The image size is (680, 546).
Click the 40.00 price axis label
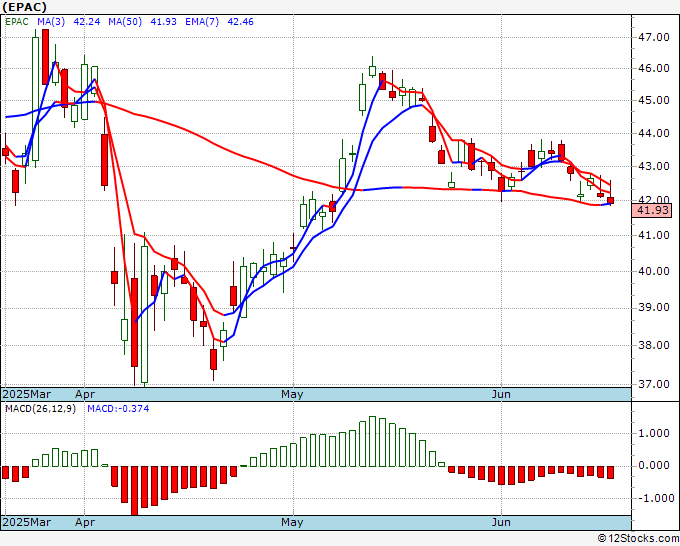click(654, 271)
